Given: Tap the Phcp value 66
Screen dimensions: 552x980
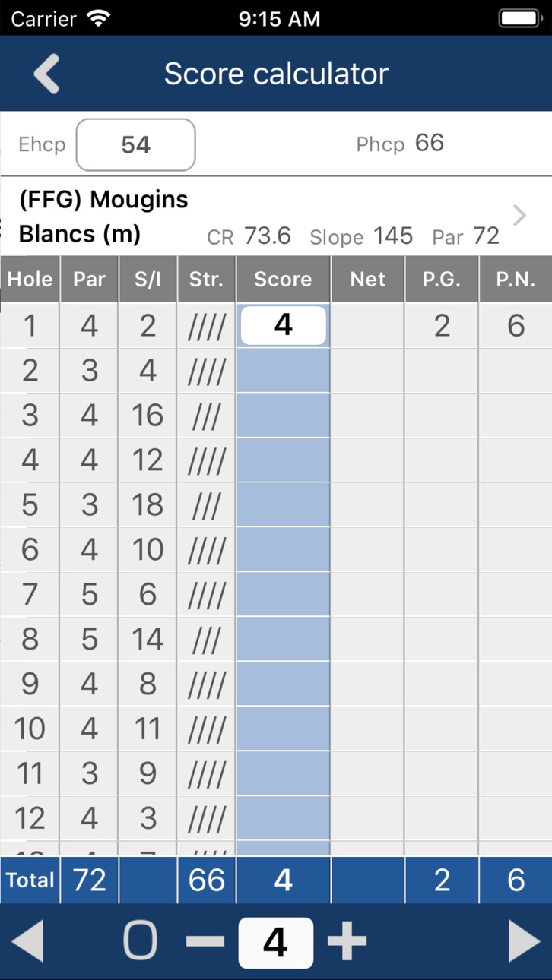Looking at the screenshot, I should click(430, 143).
